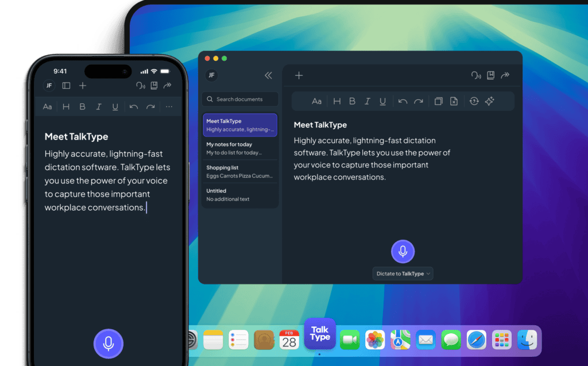Copy document text using copy icon
588x366 pixels.
point(438,102)
